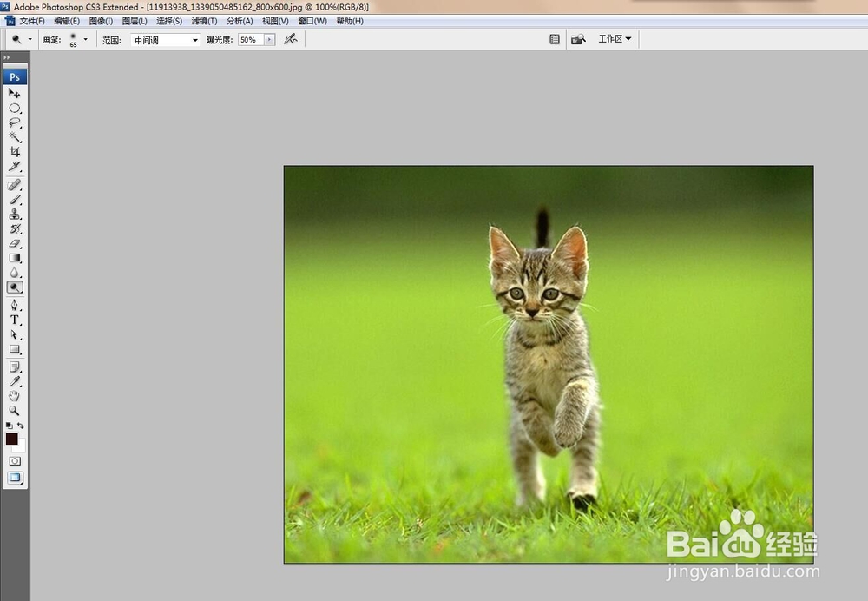The width and height of the screenshot is (868, 601).
Task: Open the 分析(A) menu
Action: coord(240,21)
